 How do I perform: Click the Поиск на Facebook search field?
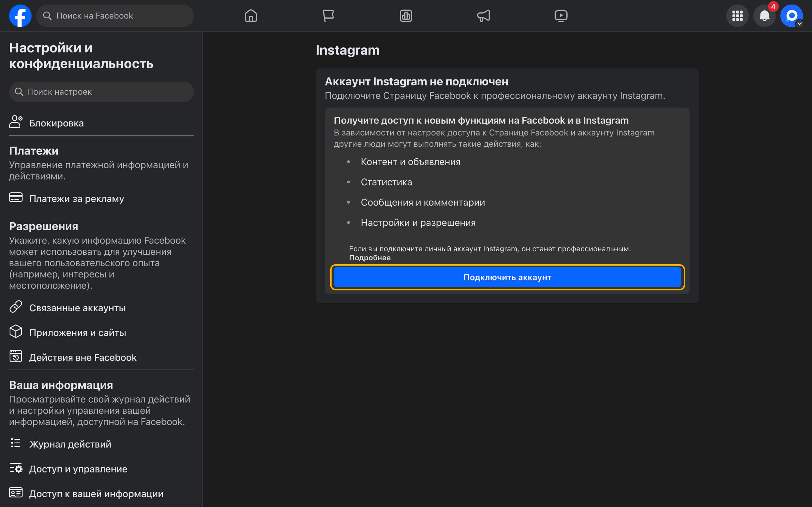tap(115, 16)
